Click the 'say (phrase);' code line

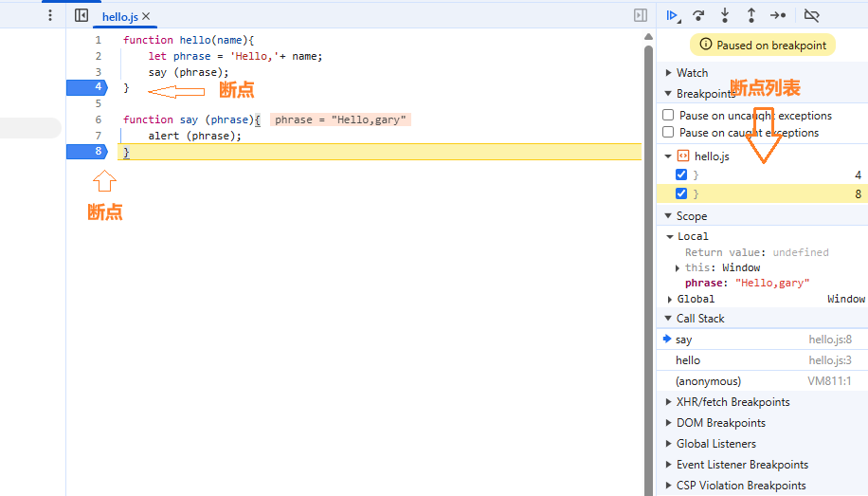[x=189, y=72]
